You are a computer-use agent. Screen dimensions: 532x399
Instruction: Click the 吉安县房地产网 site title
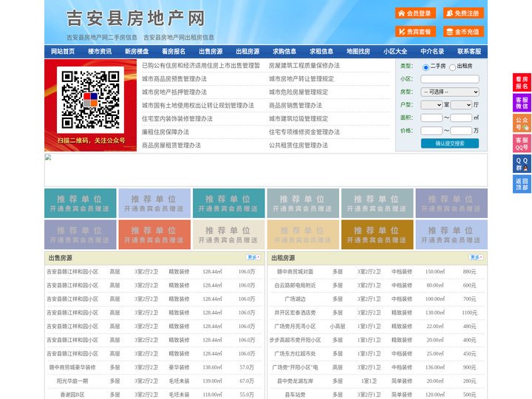(136, 18)
